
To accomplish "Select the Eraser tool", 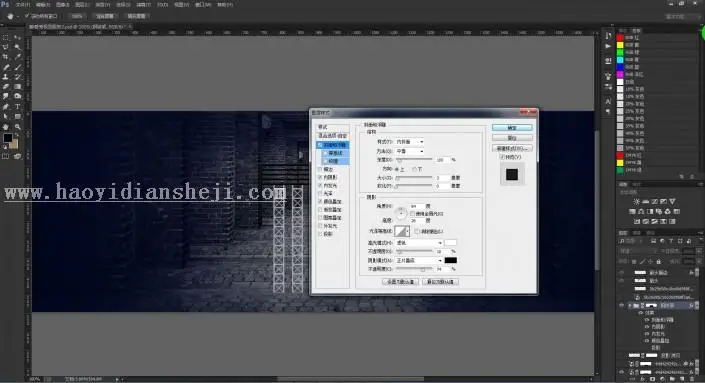I will tap(5, 86).
